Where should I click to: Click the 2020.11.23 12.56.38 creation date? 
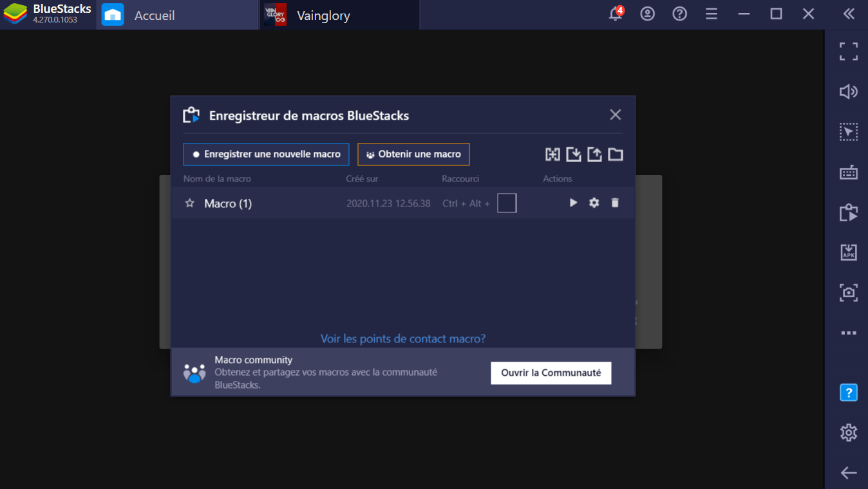[x=388, y=203]
